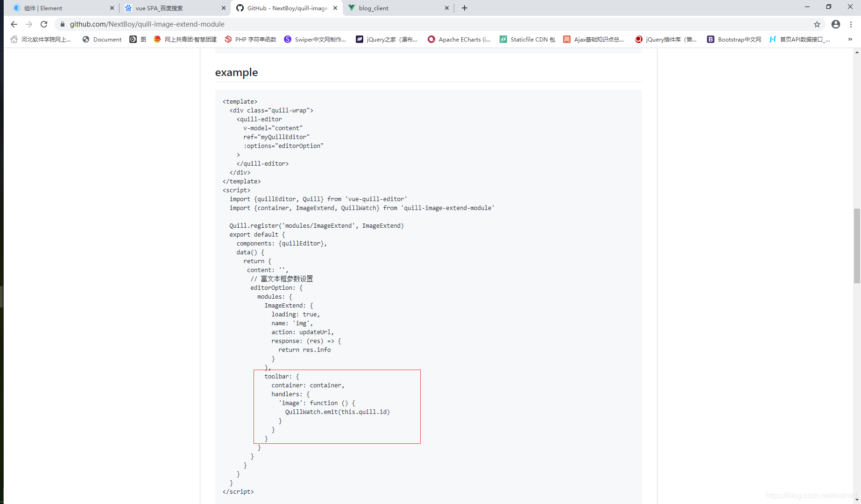This screenshot has width=861, height=504.
Task: Click the 'return res.info' code line
Action: click(304, 350)
